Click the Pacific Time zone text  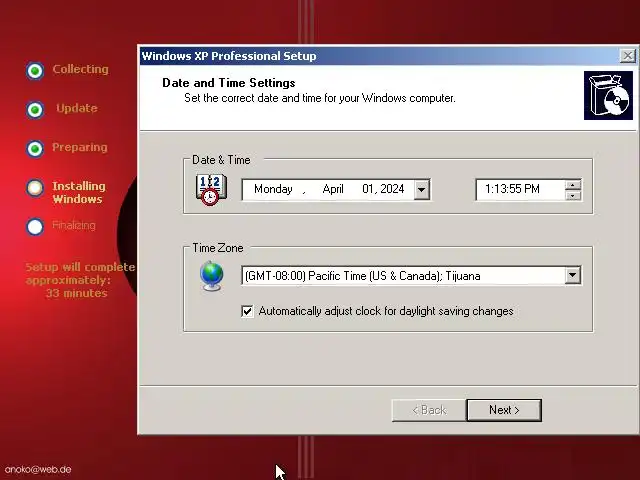coord(362,276)
